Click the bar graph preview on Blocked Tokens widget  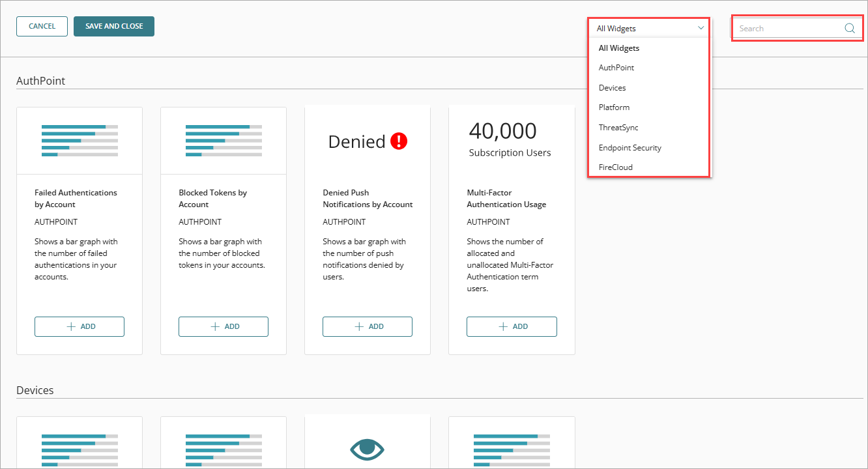[x=223, y=139]
